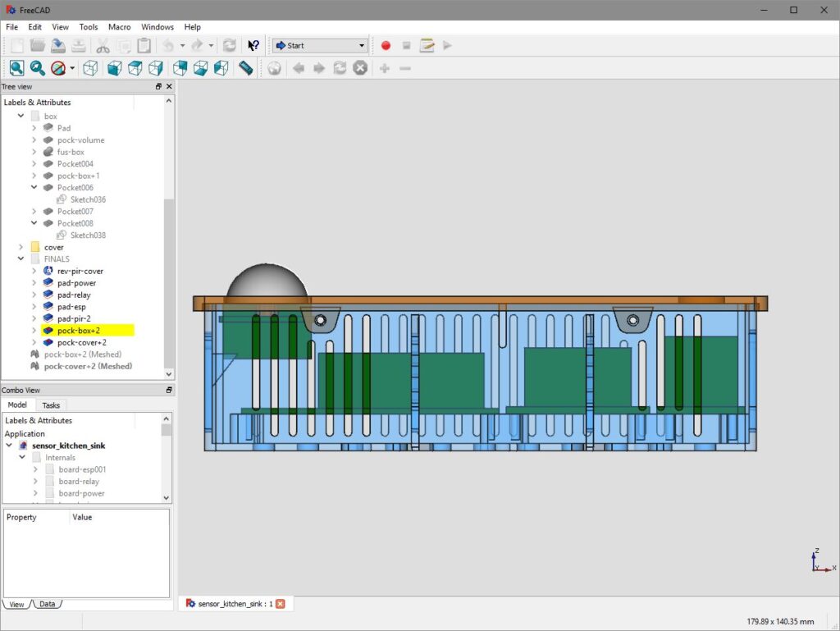Open the File menu

pos(11,27)
